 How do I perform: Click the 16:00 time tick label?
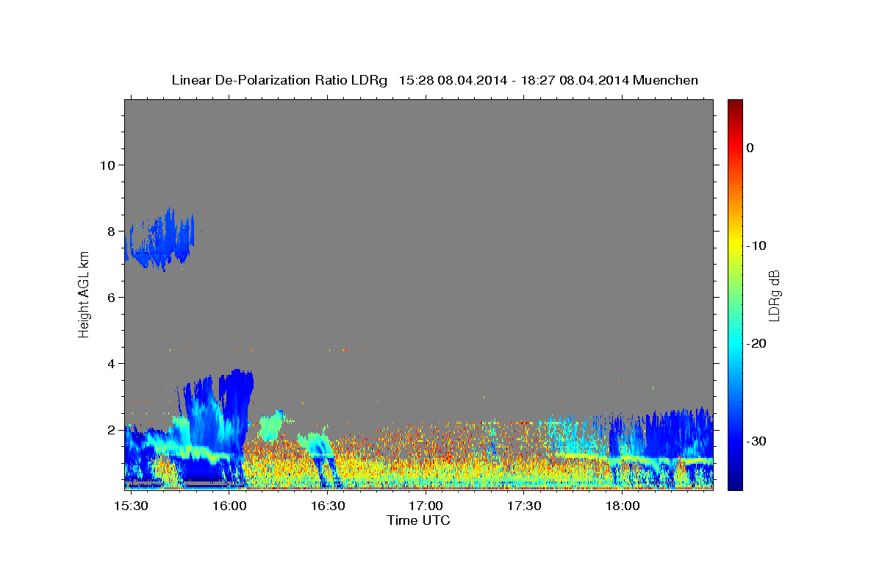[229, 506]
